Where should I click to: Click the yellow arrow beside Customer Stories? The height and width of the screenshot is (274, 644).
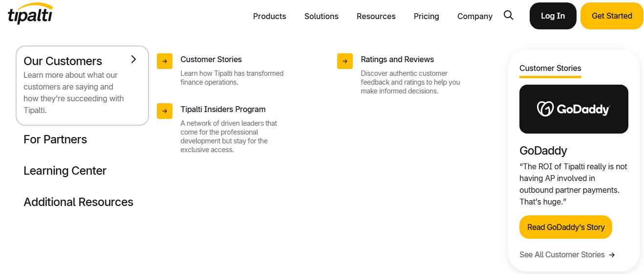pyautogui.click(x=165, y=61)
